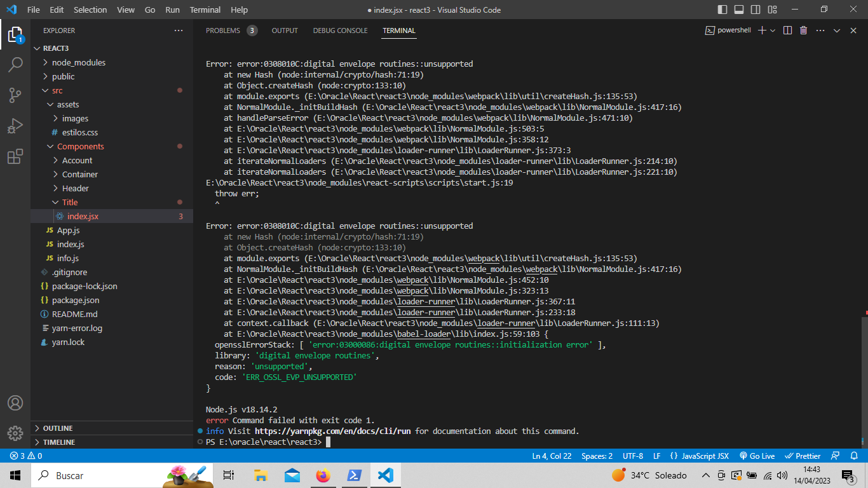Open the Run and Debug view
Screen dimensions: 868x488
[15, 126]
